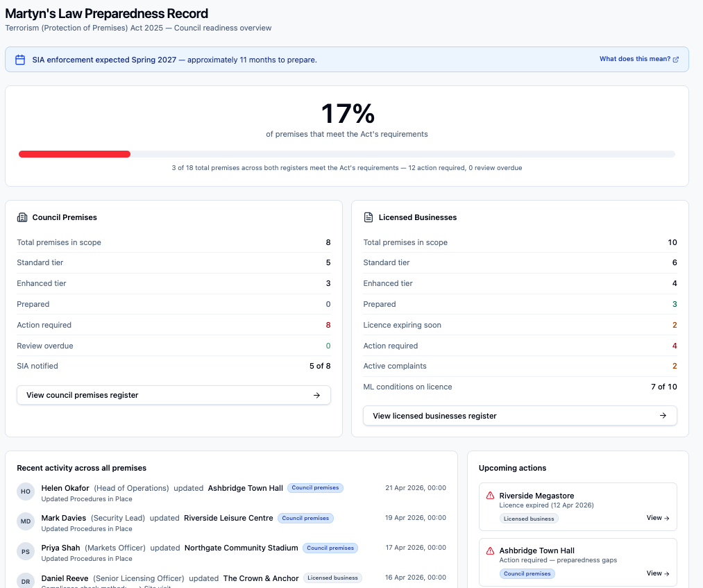The image size is (703, 588).
Task: Click the red readiness progress bar
Action: click(74, 154)
